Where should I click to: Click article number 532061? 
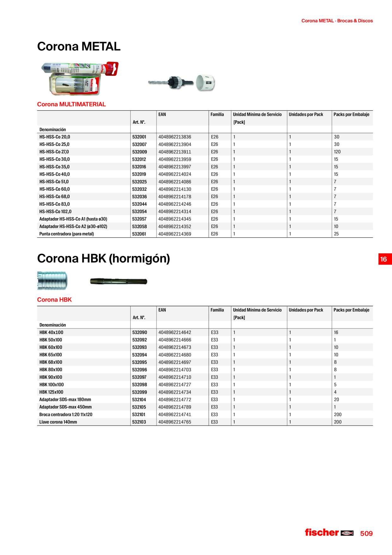point(139,234)
